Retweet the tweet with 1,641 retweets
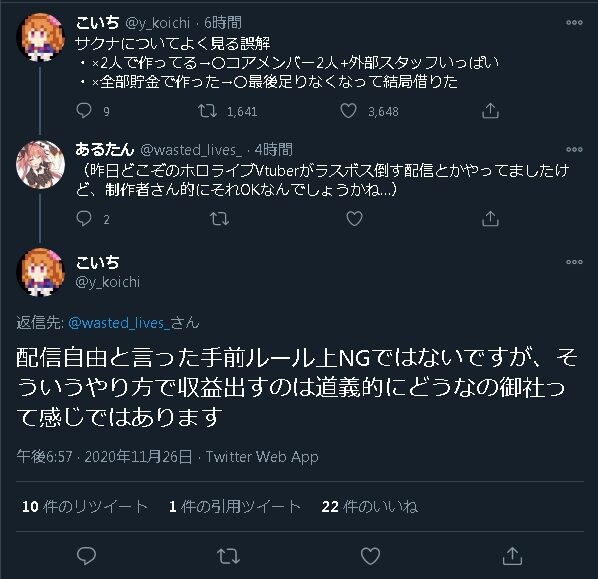598x579 pixels. (x=207, y=111)
